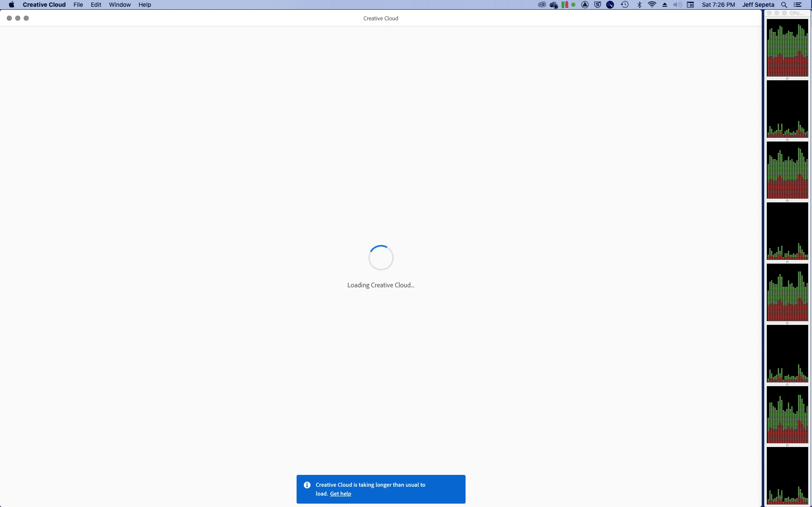
Task: Click the Jeff Sepeta user name menu
Action: pyautogui.click(x=758, y=5)
